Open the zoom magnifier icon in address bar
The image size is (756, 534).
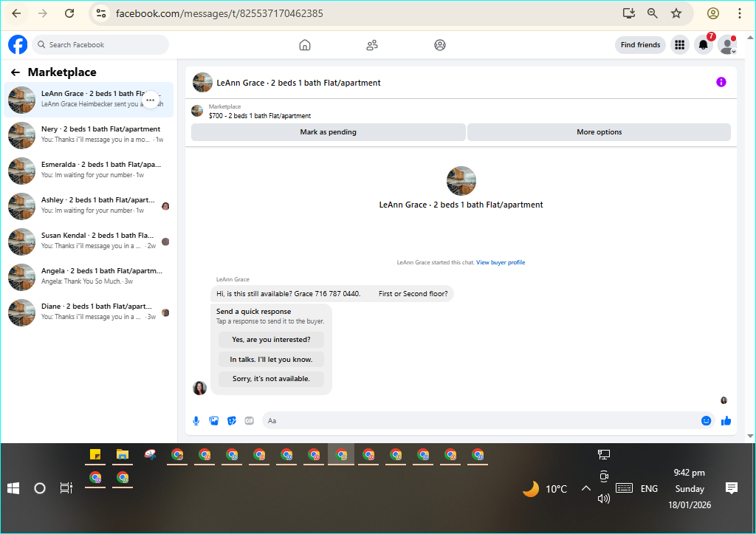653,13
